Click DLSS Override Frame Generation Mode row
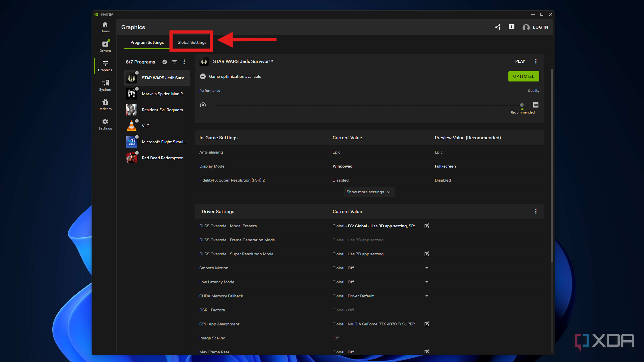 coord(369,240)
